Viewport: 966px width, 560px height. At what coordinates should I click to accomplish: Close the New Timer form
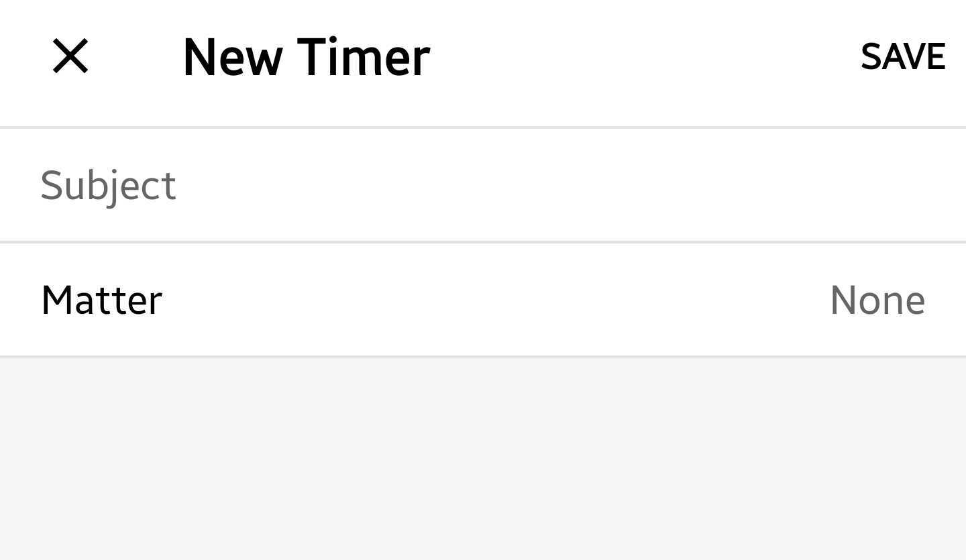pyautogui.click(x=70, y=56)
